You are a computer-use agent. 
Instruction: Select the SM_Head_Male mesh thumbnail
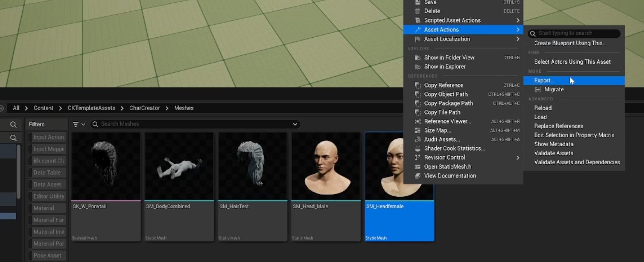(326, 167)
